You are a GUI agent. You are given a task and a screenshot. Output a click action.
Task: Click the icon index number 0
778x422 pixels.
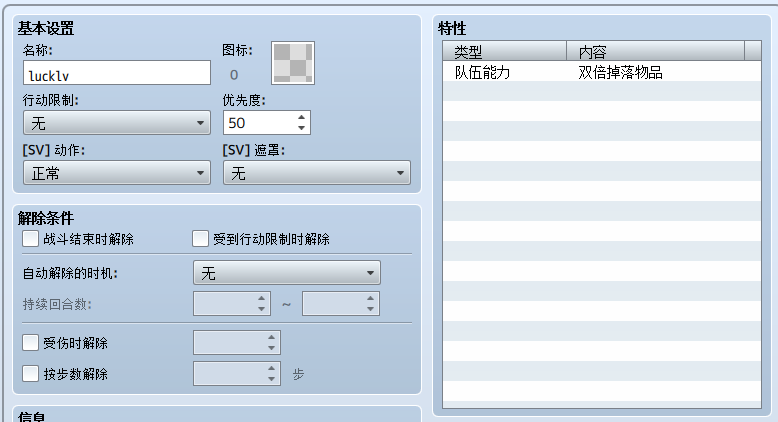pos(234,75)
